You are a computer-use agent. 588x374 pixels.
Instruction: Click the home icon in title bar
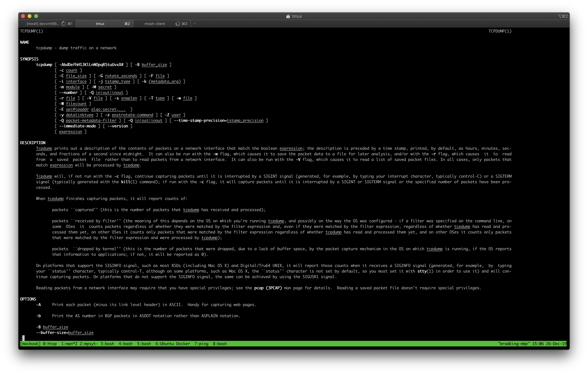pyautogui.click(x=288, y=16)
